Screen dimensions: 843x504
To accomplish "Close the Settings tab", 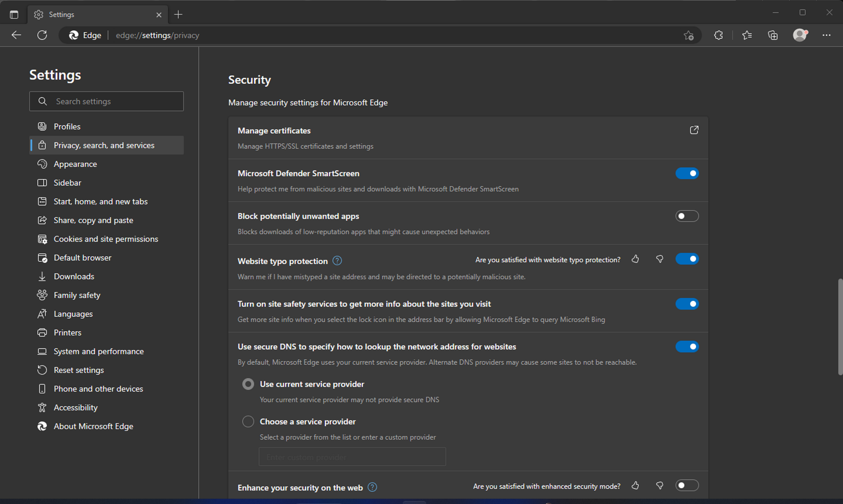I will [x=159, y=15].
